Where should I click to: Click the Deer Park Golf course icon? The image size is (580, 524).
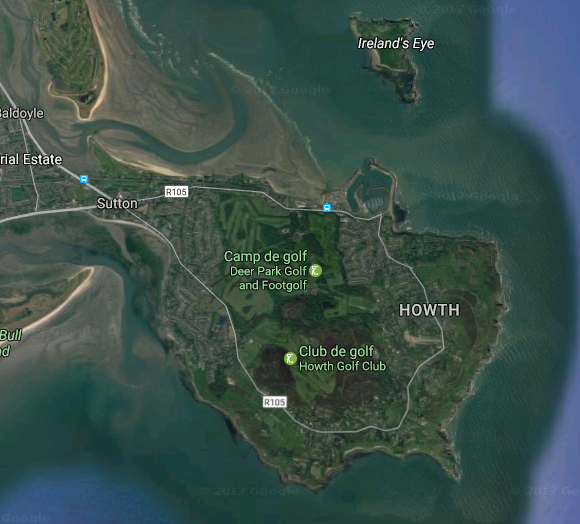pos(316,271)
